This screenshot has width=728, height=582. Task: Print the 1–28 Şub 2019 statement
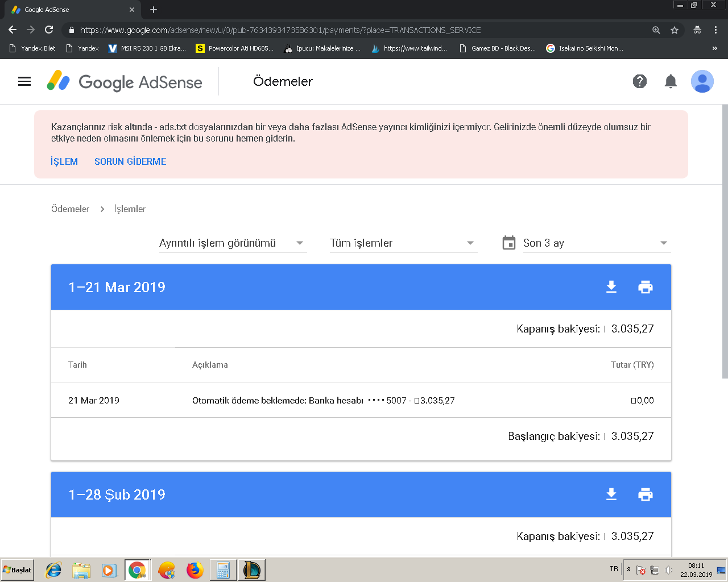646,494
